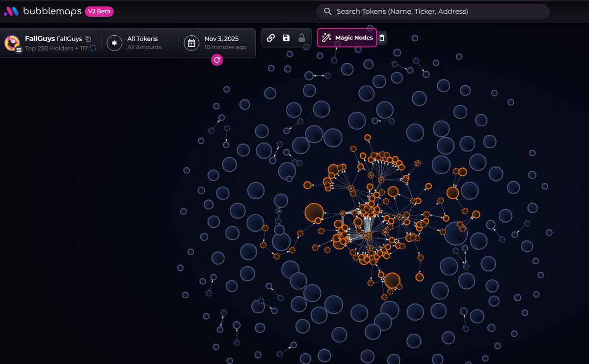
Task: Expand Top 250 Holders selector
Action: (60, 48)
